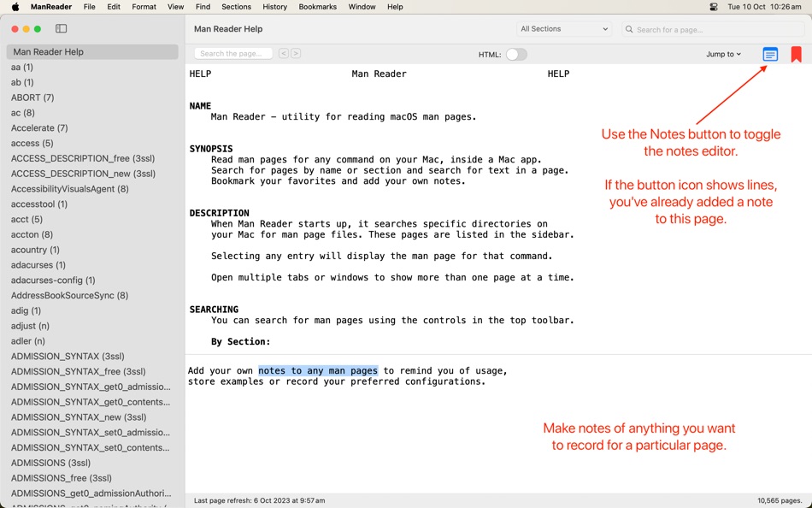This screenshot has height=508, width=812.
Task: Select adacurses (1) in the sidebar
Action: point(92,265)
